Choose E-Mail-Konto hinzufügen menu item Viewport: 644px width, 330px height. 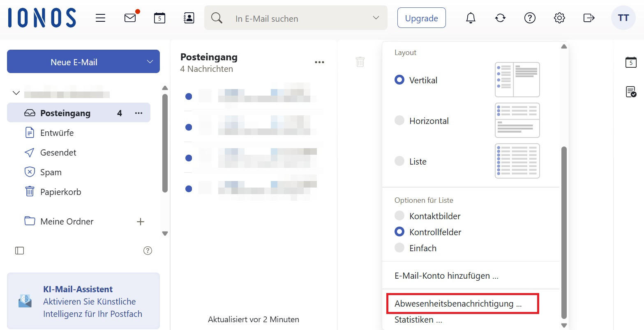(446, 276)
